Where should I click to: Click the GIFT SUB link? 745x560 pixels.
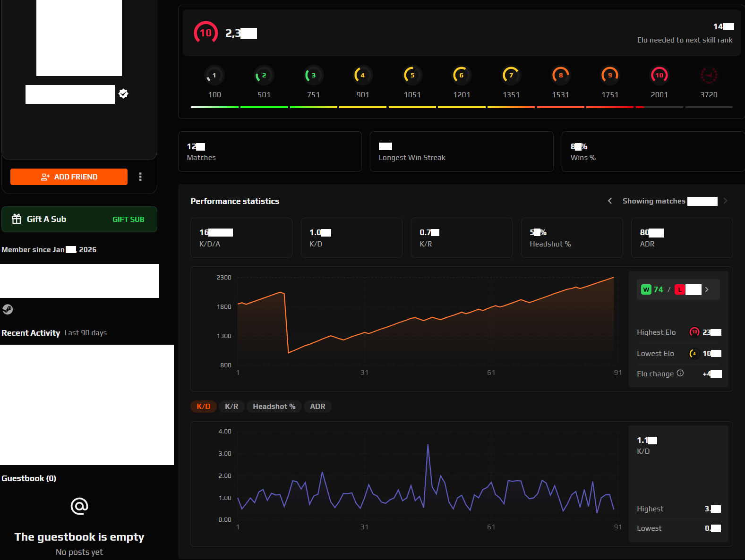128,220
